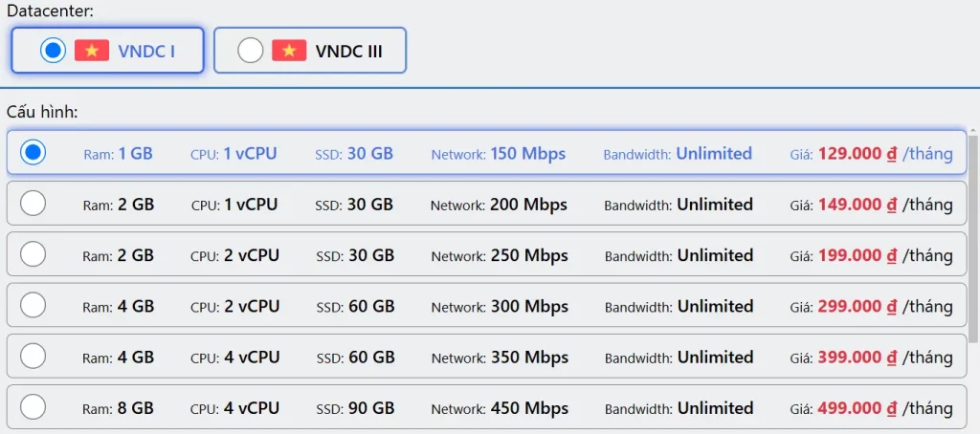Choose the 149.000 đ/tháng plan radio button
This screenshot has width=980, height=434.
tap(33, 204)
